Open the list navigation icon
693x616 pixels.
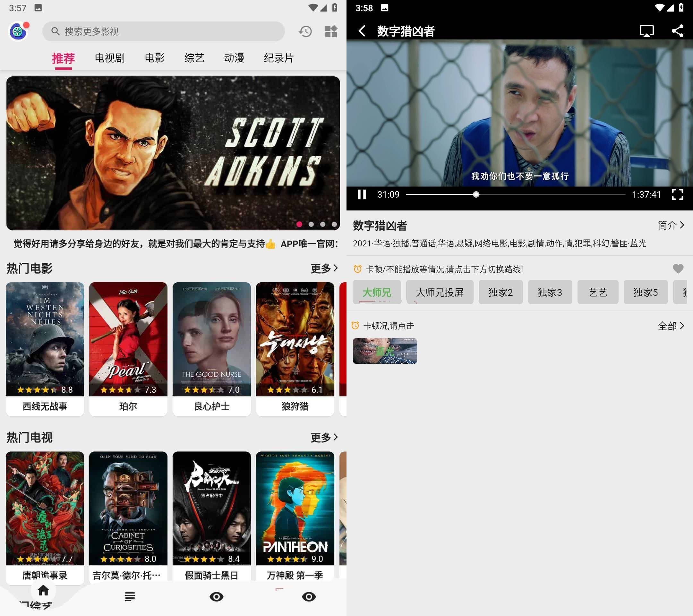(x=130, y=597)
